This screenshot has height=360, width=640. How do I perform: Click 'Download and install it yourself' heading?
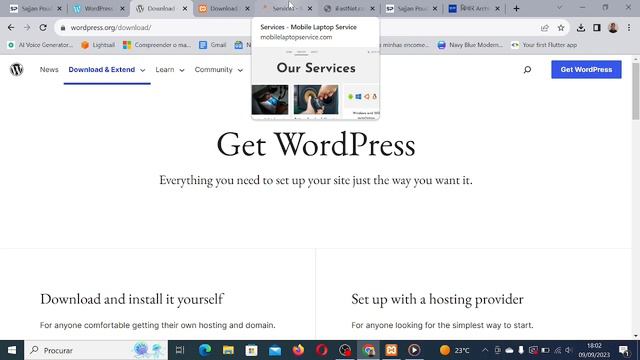[x=132, y=299]
